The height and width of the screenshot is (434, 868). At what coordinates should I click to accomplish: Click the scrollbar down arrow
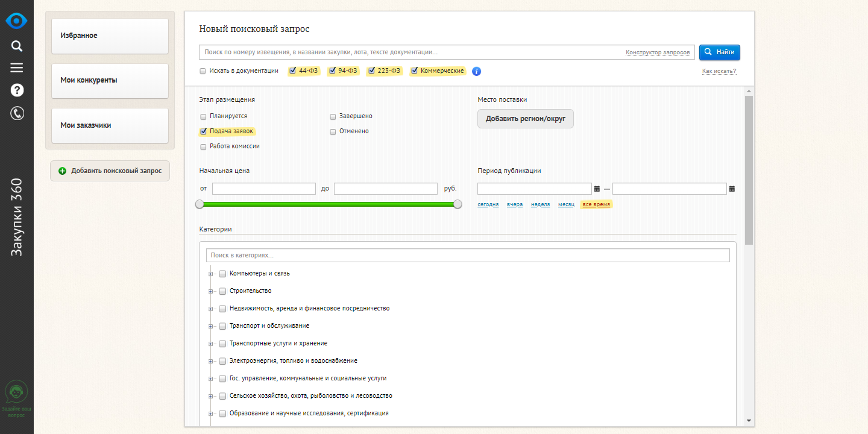pos(749,420)
